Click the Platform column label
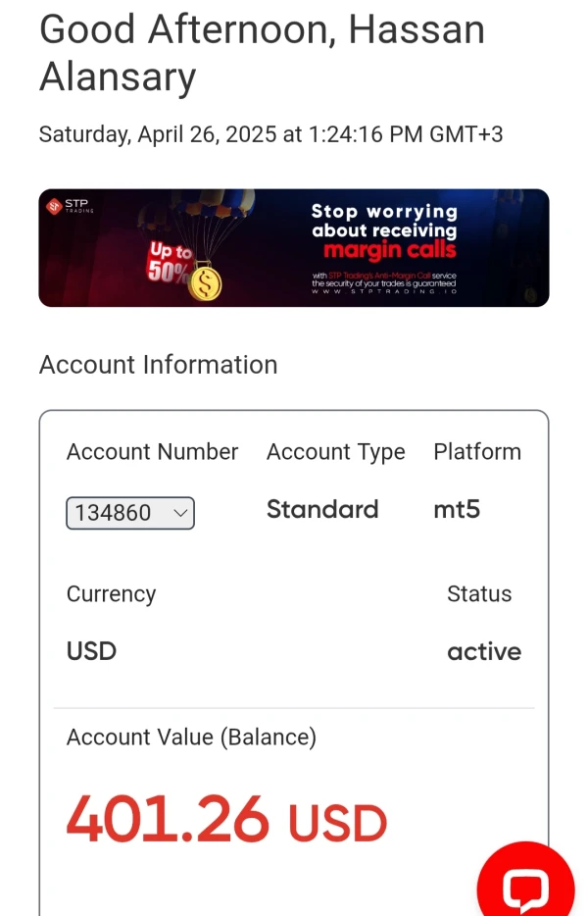The height and width of the screenshot is (916, 588). click(477, 452)
